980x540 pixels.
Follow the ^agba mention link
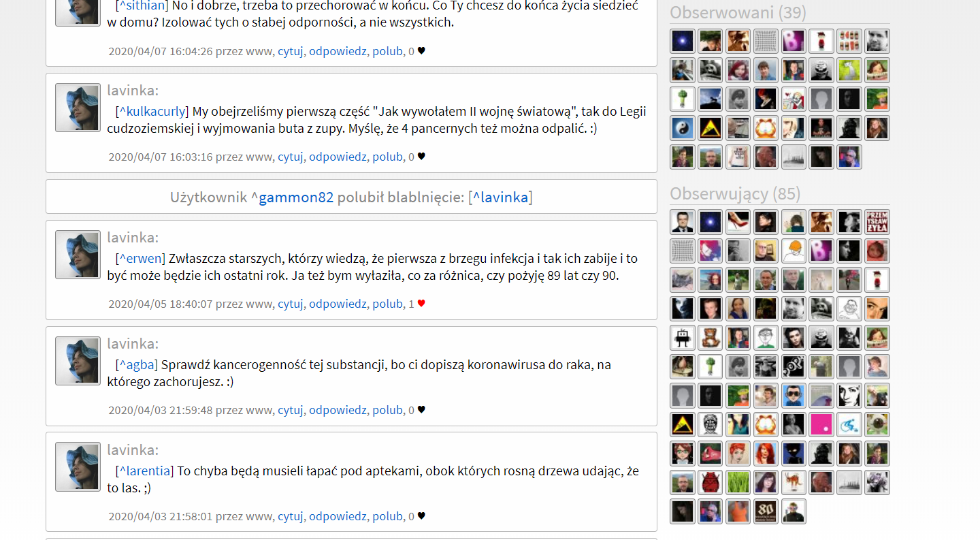click(x=137, y=365)
